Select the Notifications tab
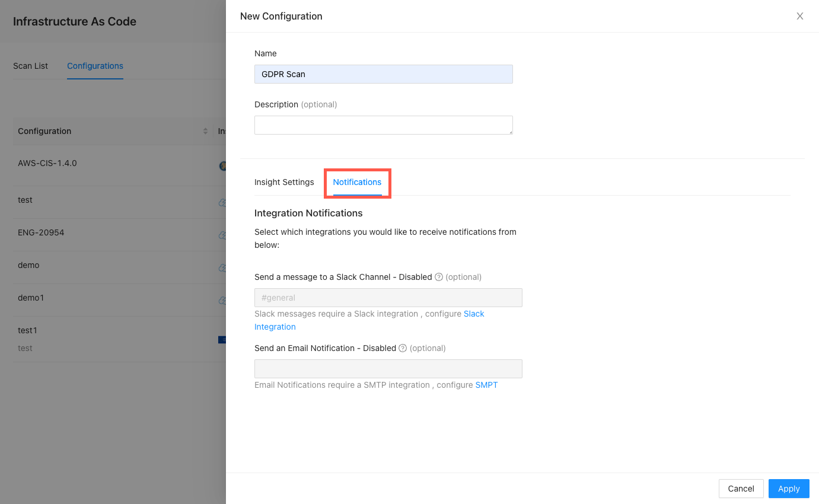 [357, 182]
